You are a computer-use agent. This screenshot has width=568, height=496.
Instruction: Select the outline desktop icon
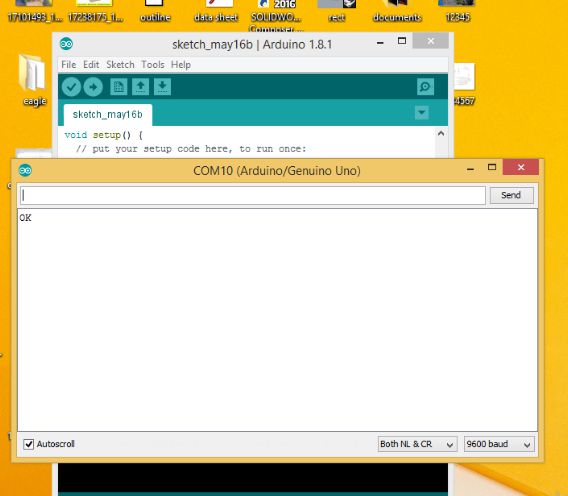[155, 12]
